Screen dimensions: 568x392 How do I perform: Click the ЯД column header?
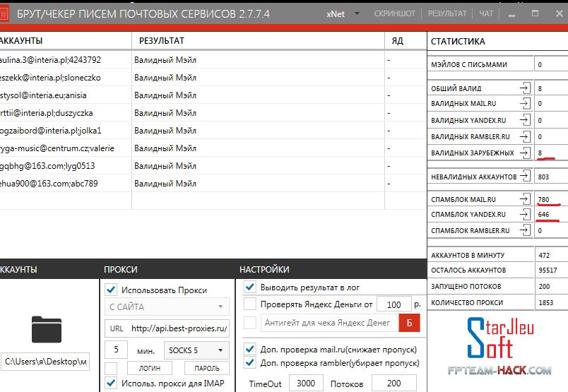[406, 40]
